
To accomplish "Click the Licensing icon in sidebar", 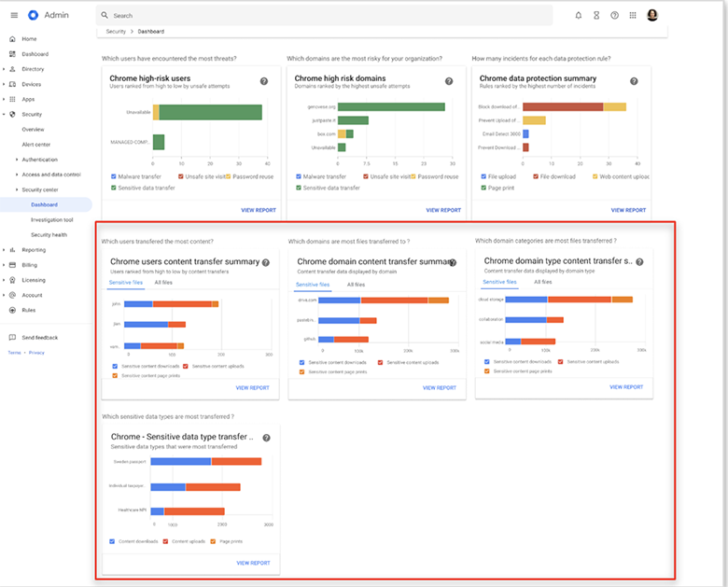I will pyautogui.click(x=12, y=280).
